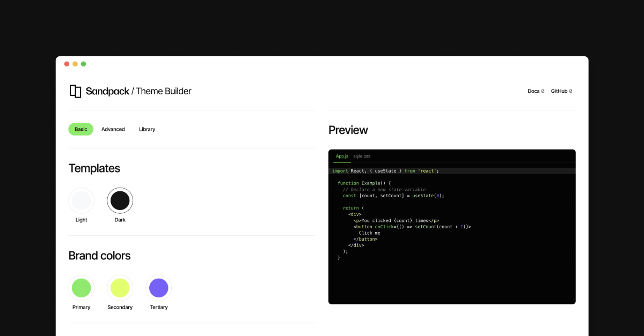The image size is (644, 336).
Task: Open the GitHub link
Action: [x=560, y=91]
